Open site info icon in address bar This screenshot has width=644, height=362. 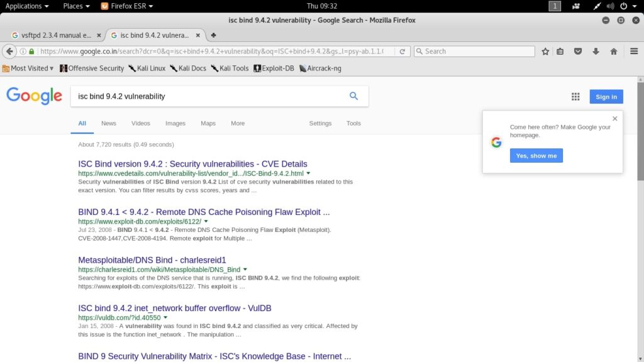pyautogui.click(x=23, y=52)
